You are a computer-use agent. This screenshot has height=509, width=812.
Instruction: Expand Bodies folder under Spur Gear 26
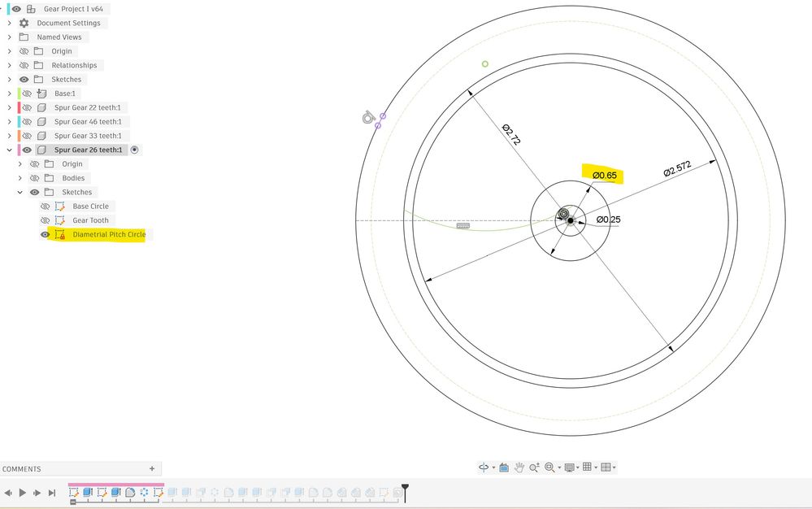click(20, 178)
